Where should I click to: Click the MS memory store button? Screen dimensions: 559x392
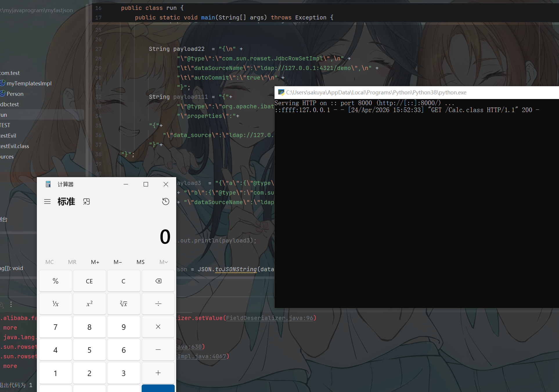[x=140, y=262]
